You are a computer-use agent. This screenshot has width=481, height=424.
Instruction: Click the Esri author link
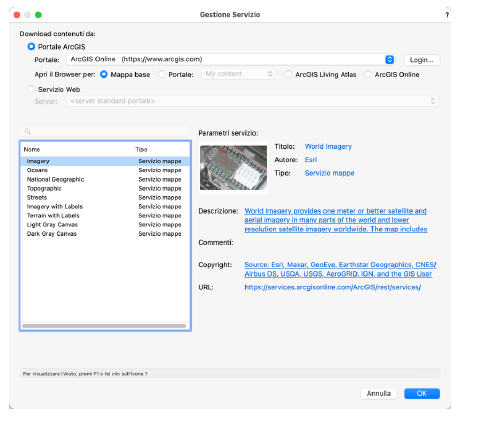(x=311, y=160)
